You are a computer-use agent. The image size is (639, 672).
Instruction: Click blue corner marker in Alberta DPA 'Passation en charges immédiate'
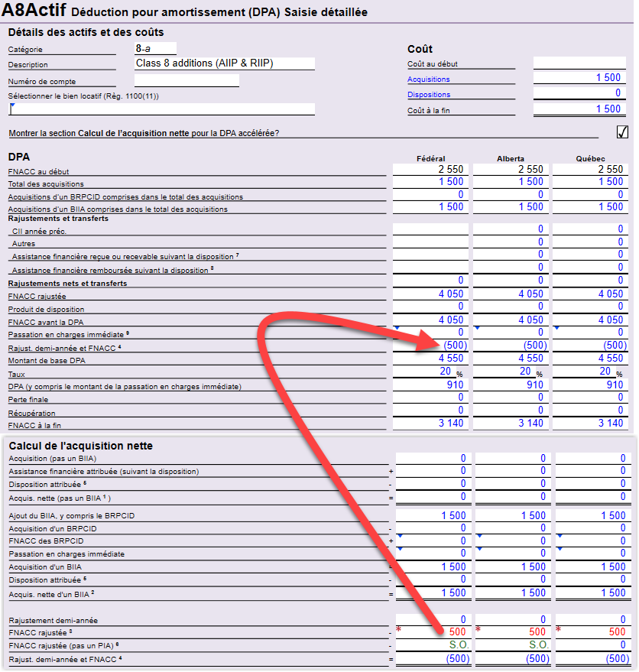pyautogui.click(x=477, y=328)
